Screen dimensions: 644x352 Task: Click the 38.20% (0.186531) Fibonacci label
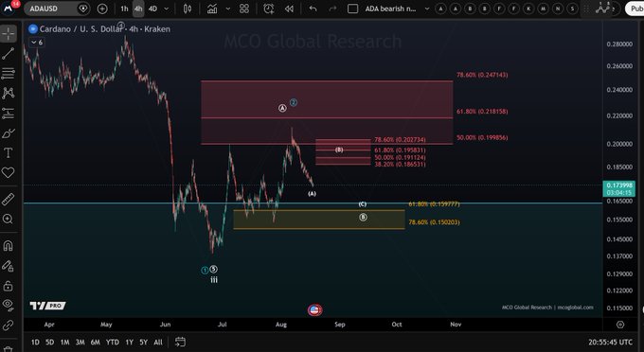coord(400,165)
